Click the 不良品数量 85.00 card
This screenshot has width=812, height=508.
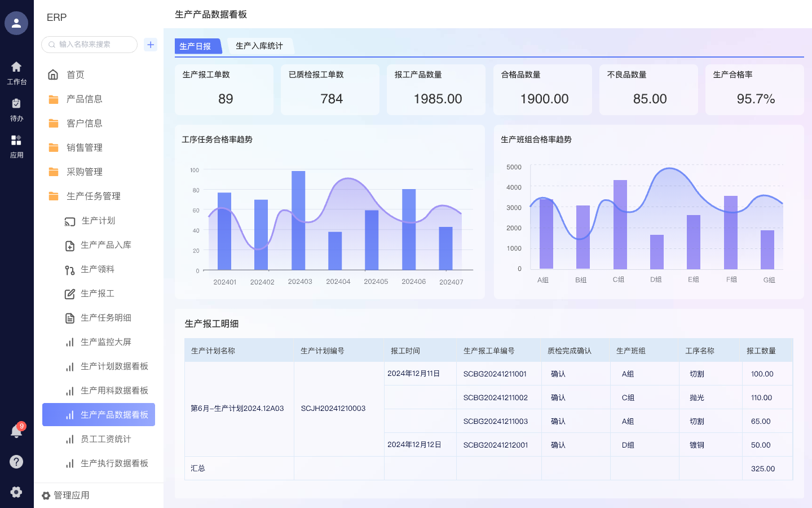[648, 90]
